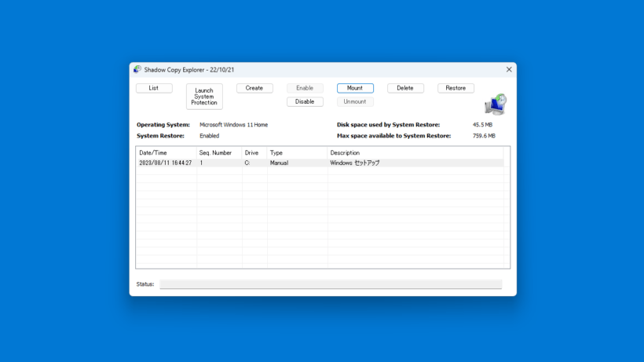Click Max space available to System Restore label
This screenshot has height=362, width=644.
[393, 136]
